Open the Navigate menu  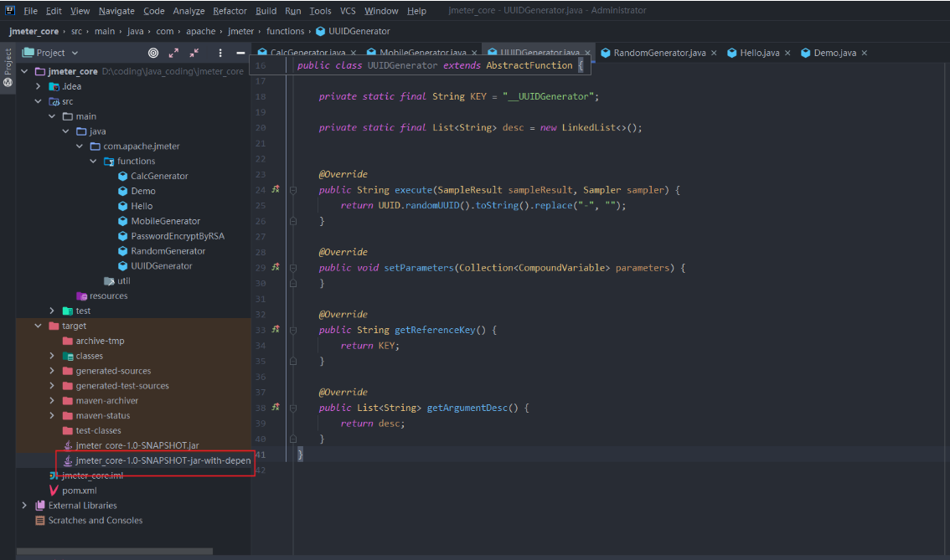pos(116,11)
